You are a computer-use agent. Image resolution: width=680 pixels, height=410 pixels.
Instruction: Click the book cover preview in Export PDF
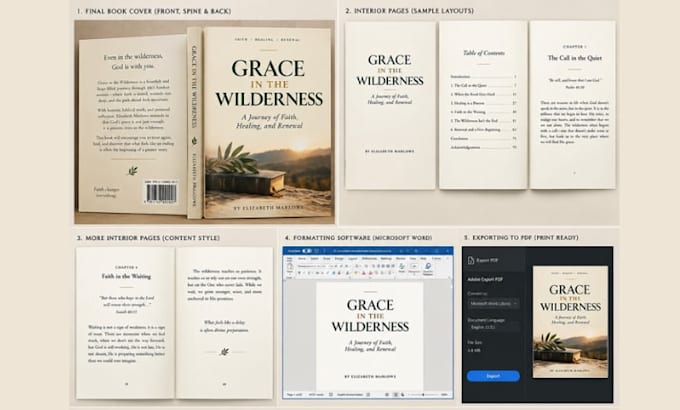[570, 321]
